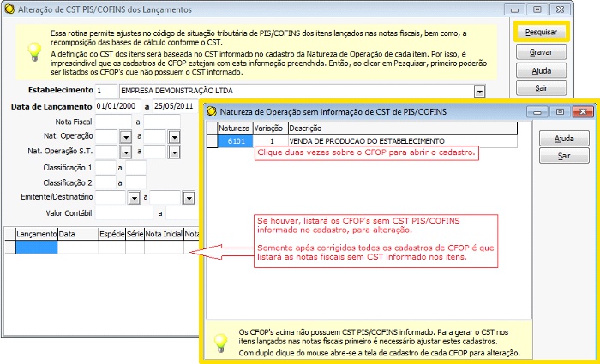Image resolution: width=600 pixels, height=364 pixels.
Task: Click Gravar in the main window
Action: (541, 52)
